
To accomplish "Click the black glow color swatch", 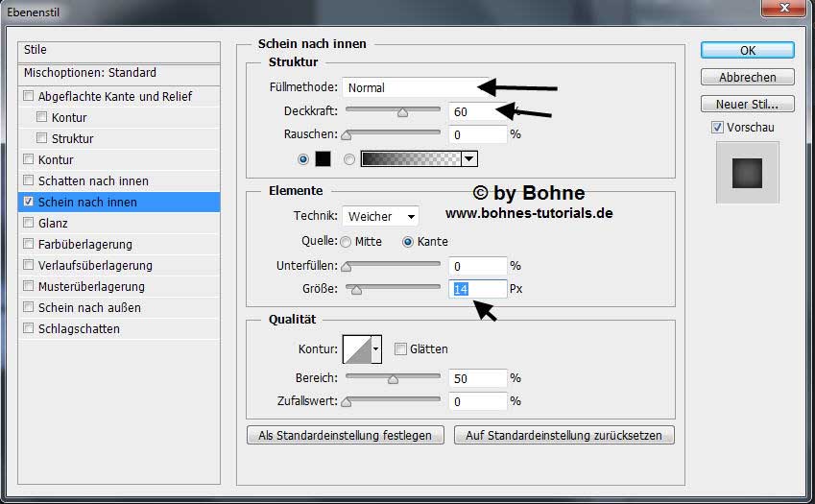I will [x=323, y=159].
